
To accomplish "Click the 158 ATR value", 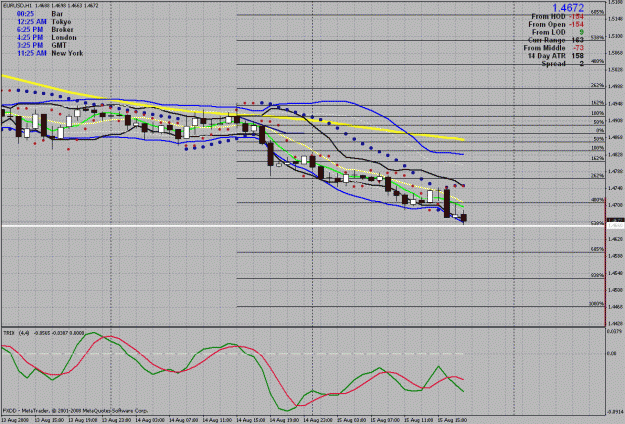I will [x=578, y=56].
